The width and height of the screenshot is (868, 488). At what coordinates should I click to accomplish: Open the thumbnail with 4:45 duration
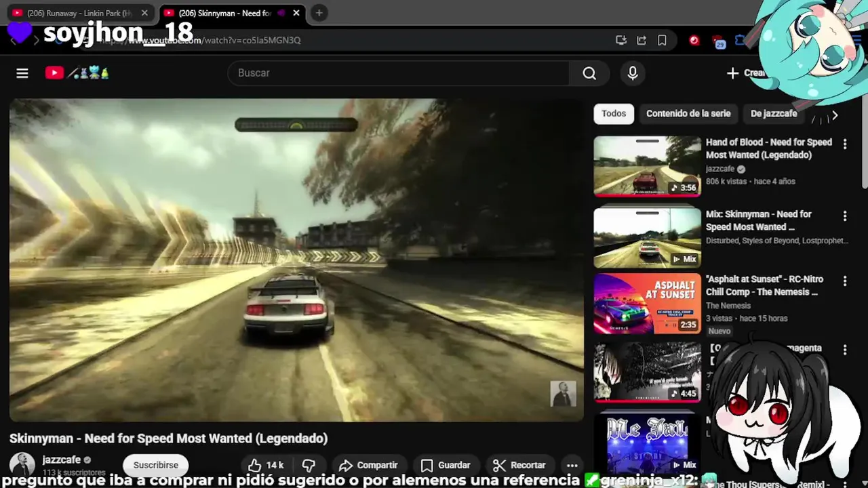point(648,372)
